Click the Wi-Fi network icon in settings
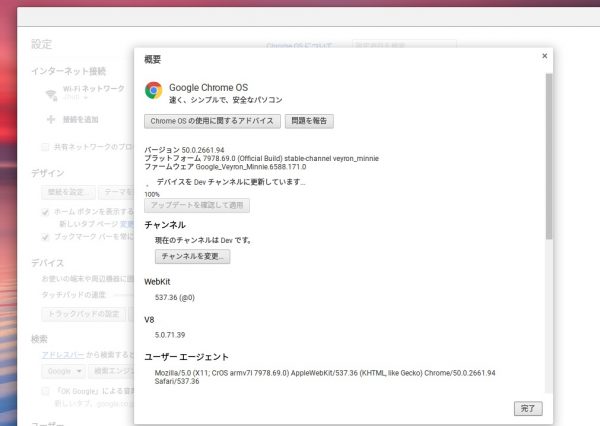Viewport: 600px width, 426px height. (x=51, y=94)
